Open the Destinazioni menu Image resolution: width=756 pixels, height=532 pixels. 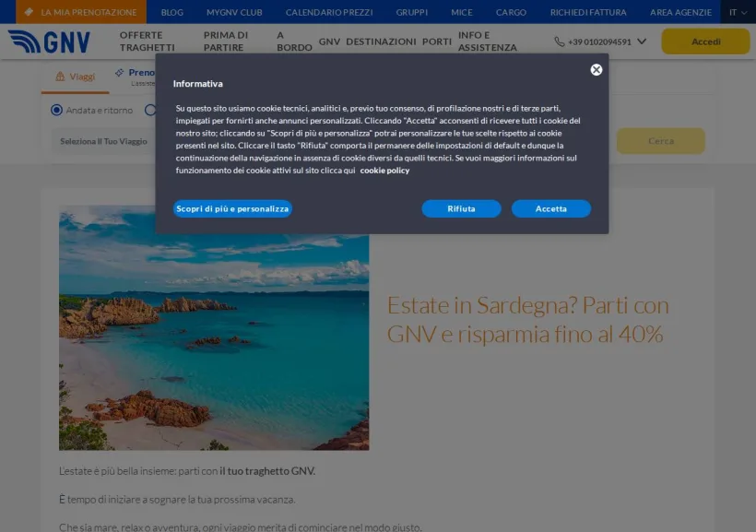pyautogui.click(x=381, y=41)
